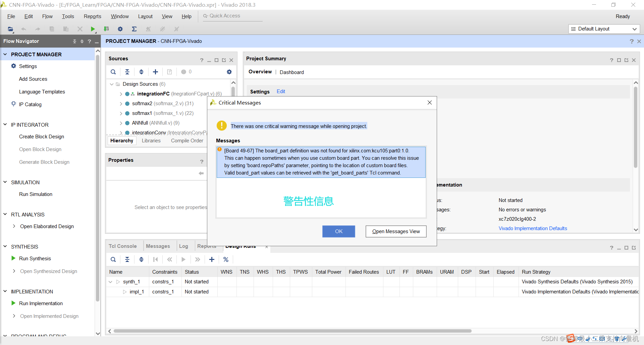The width and height of the screenshot is (644, 345).
Task: Open help for the Project Manager header
Action: (632, 41)
